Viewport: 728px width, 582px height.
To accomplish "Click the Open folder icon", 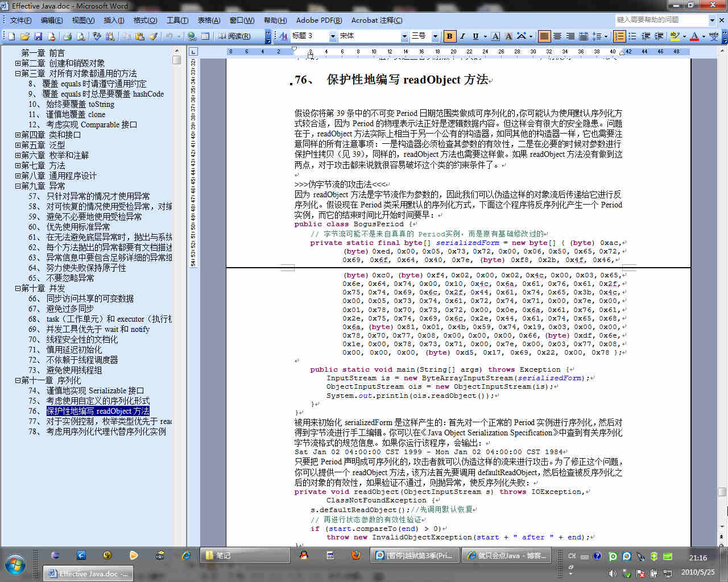I will (x=24, y=36).
